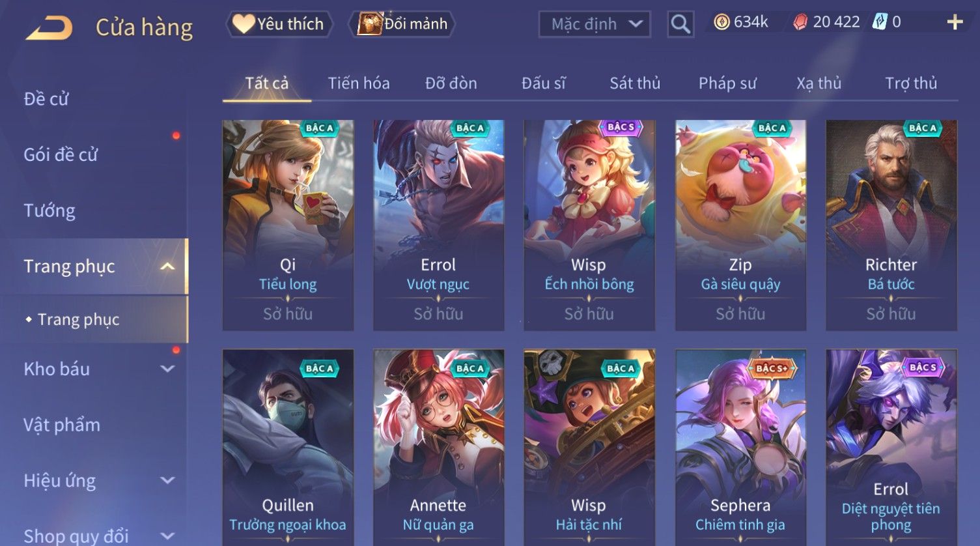
Task: Select the Richter Bá tước skin card
Action: pos(891,225)
